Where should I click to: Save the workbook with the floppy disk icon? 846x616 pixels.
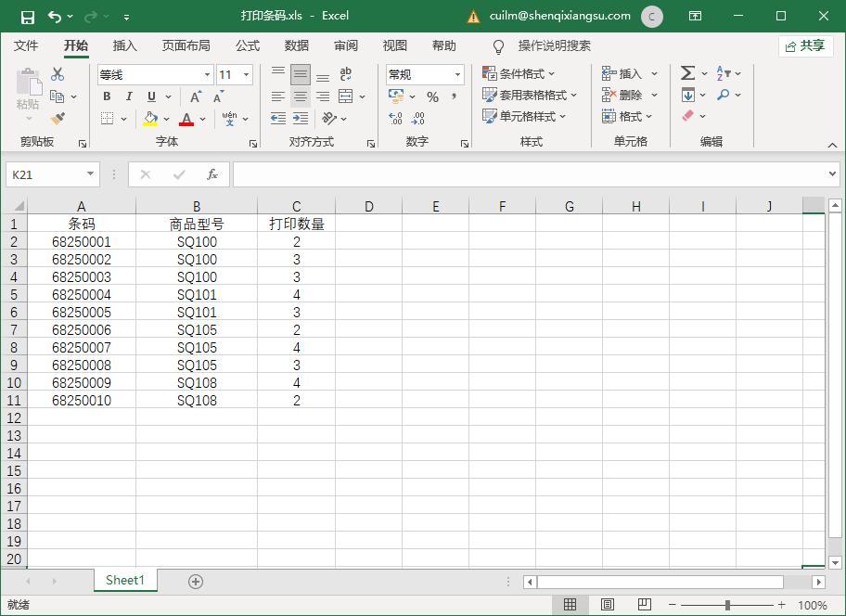pyautogui.click(x=28, y=17)
